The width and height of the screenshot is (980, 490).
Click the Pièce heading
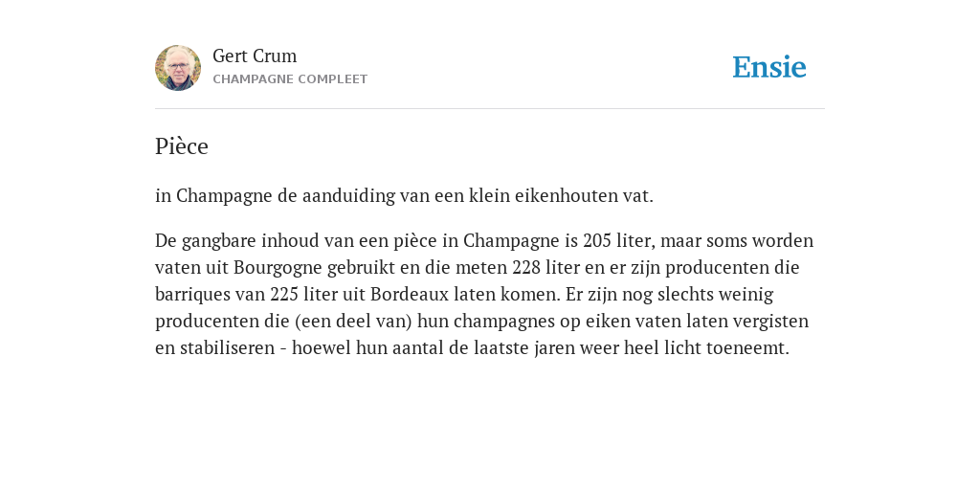[181, 146]
